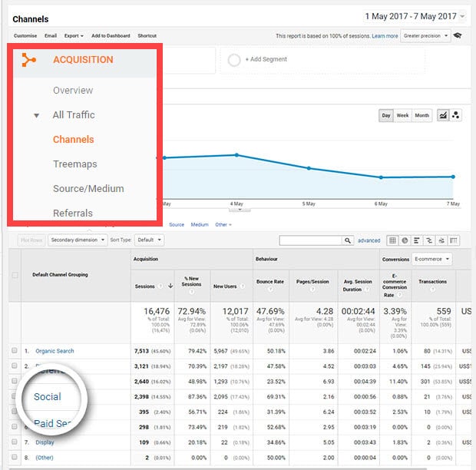Open the Secondary dimension dropdown
This screenshot has width=476, height=470.
pos(76,240)
